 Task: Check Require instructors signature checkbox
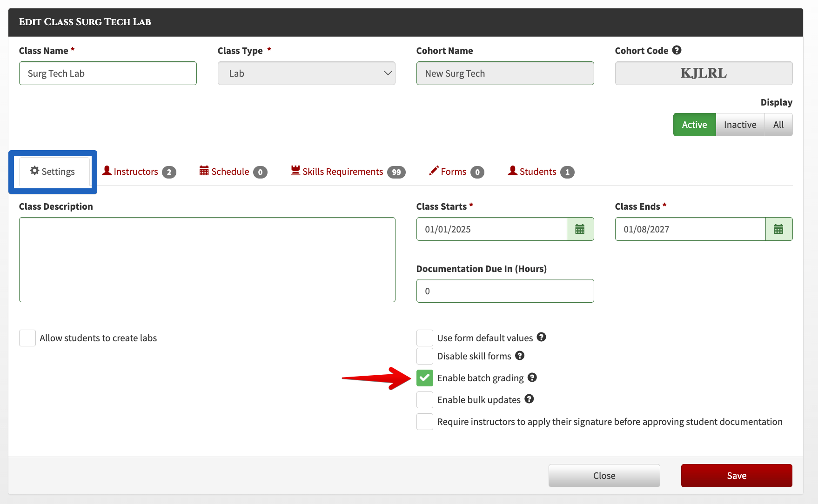click(x=425, y=422)
